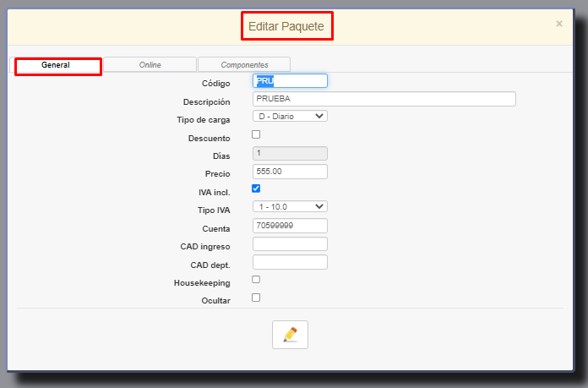Image resolution: width=588 pixels, height=388 pixels.
Task: Select the General tab
Action: click(x=56, y=65)
